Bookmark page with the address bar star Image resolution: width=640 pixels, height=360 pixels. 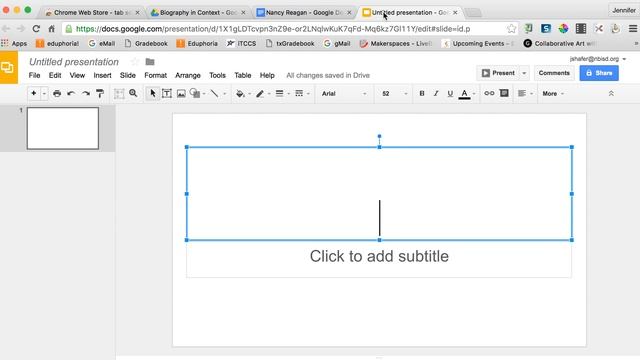[x=511, y=29]
